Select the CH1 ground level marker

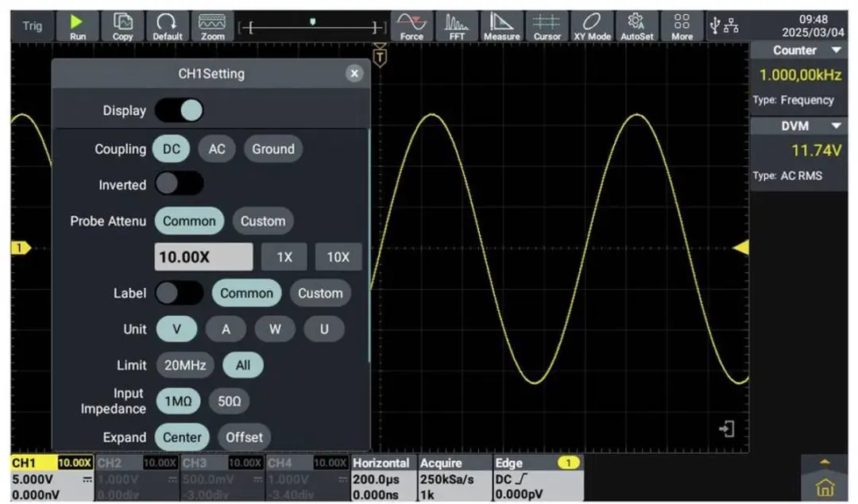point(21,248)
